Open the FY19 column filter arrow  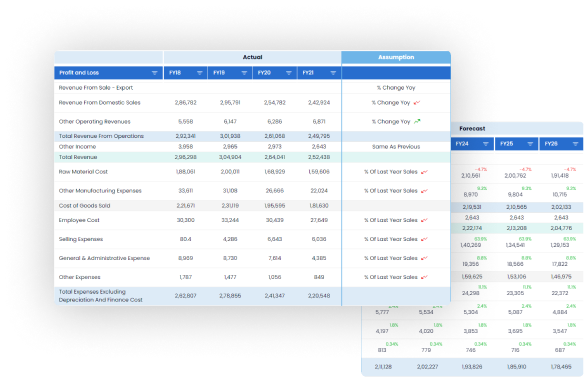[x=244, y=73]
